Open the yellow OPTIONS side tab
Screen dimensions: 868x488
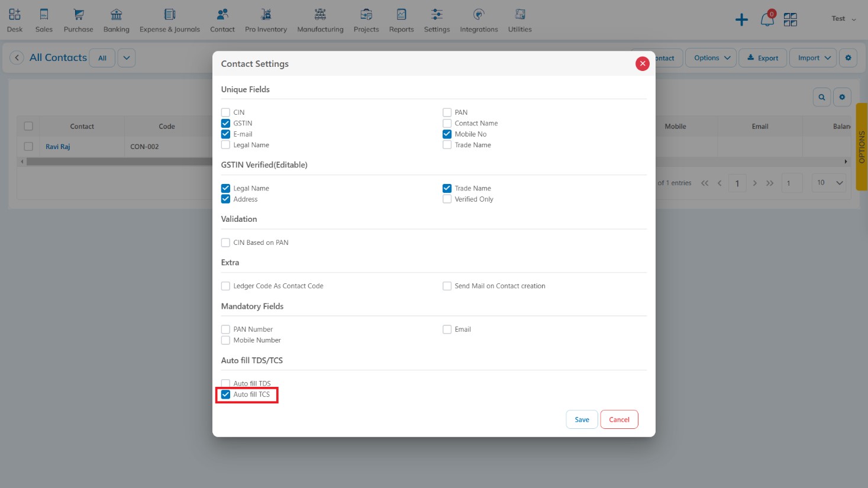click(862, 147)
